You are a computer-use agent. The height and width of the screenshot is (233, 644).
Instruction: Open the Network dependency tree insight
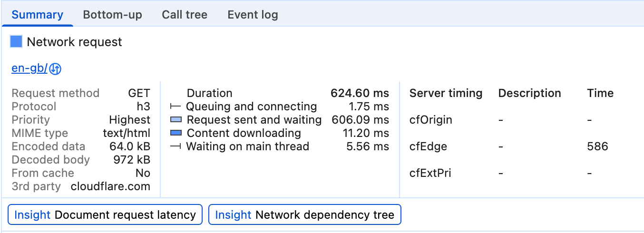(304, 215)
